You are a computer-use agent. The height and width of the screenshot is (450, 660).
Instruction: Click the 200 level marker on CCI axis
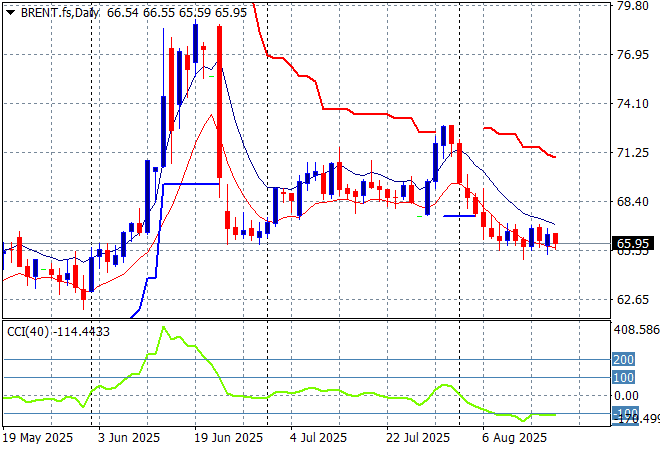624,359
